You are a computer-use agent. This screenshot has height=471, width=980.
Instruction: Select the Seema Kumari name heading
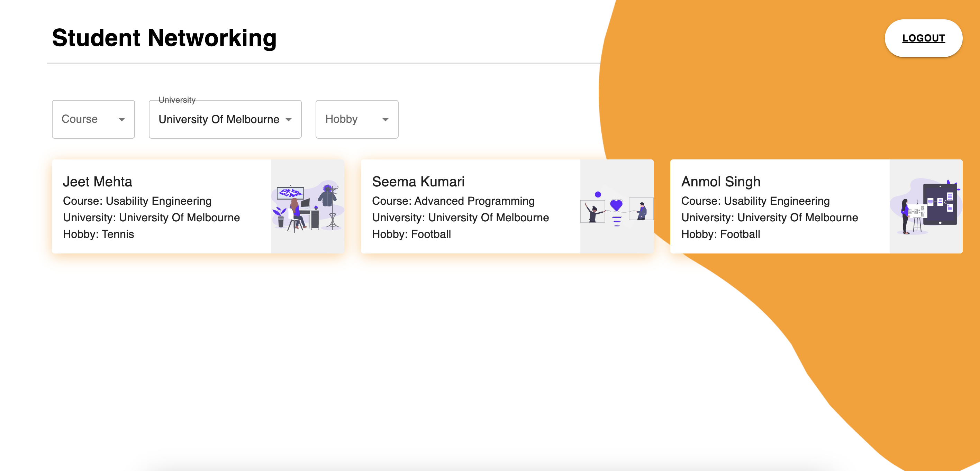(418, 182)
